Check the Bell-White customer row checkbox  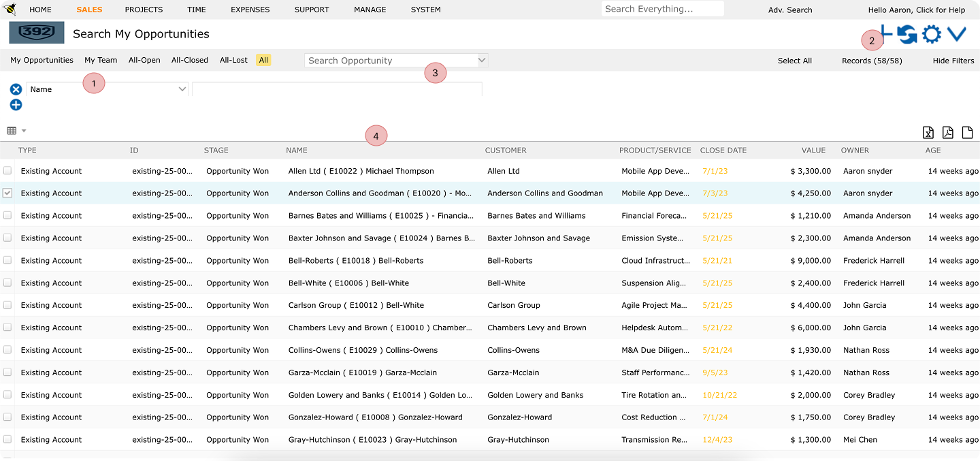coord(7,283)
